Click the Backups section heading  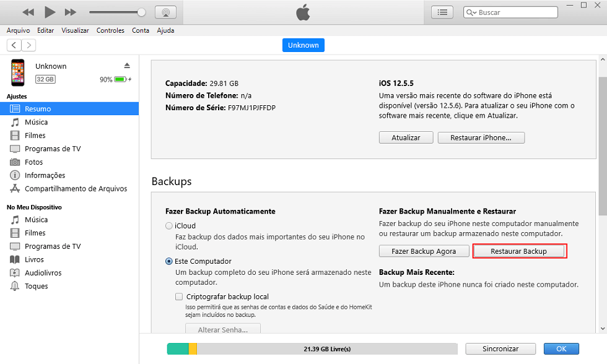click(172, 181)
